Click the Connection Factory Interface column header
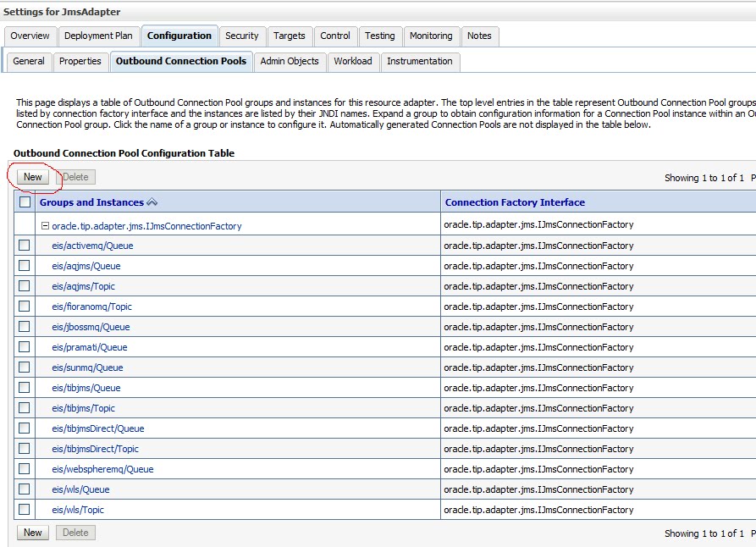The image size is (756, 547). [515, 202]
